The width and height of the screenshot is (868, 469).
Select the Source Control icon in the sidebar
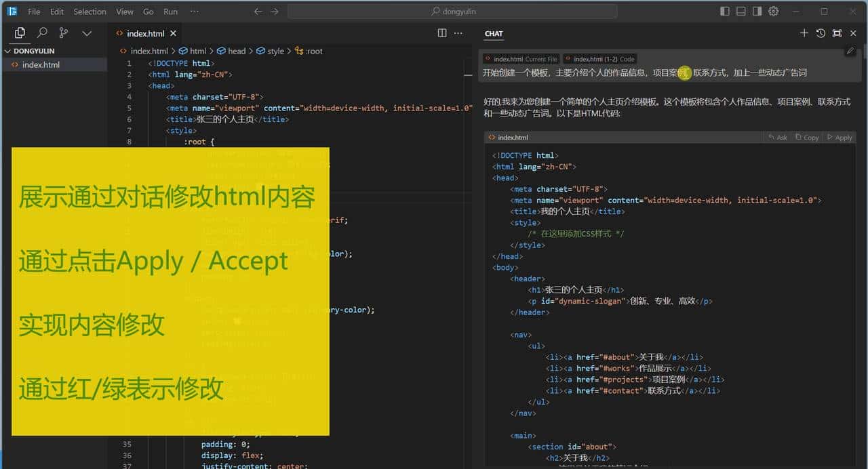64,32
